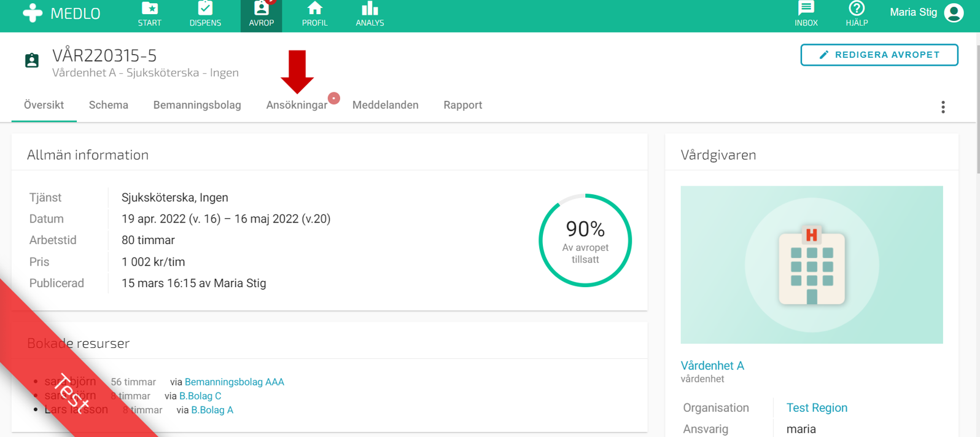The height and width of the screenshot is (437, 980).
Task: Click the '80 timmar' Arbetstid value
Action: click(148, 240)
